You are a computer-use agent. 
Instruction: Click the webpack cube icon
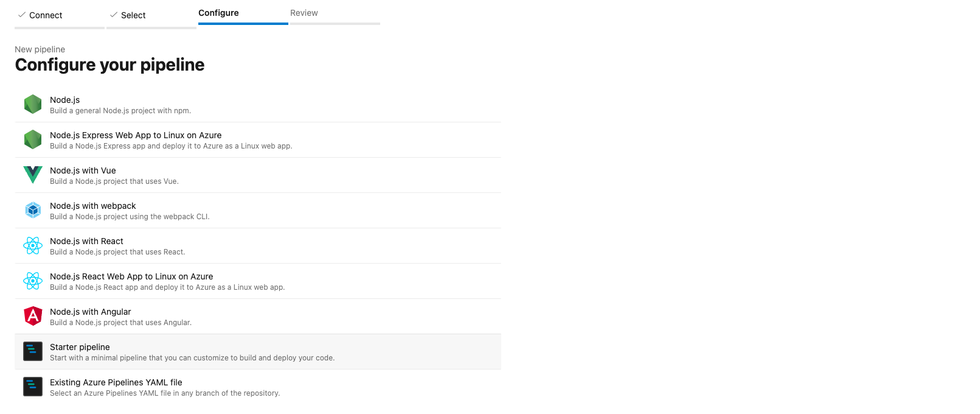pos(33,210)
